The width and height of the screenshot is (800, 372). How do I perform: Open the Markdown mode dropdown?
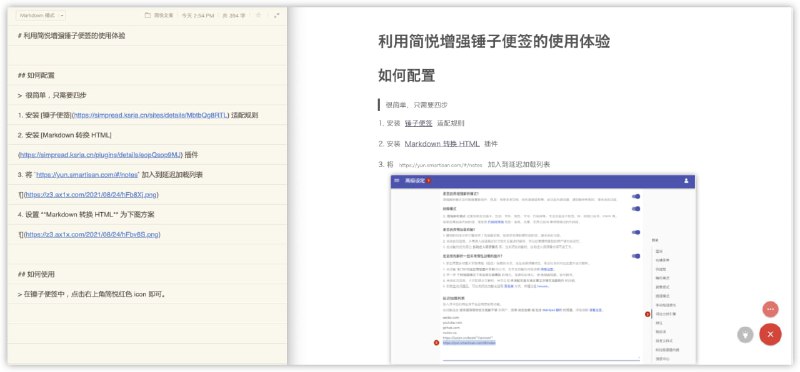[40, 15]
